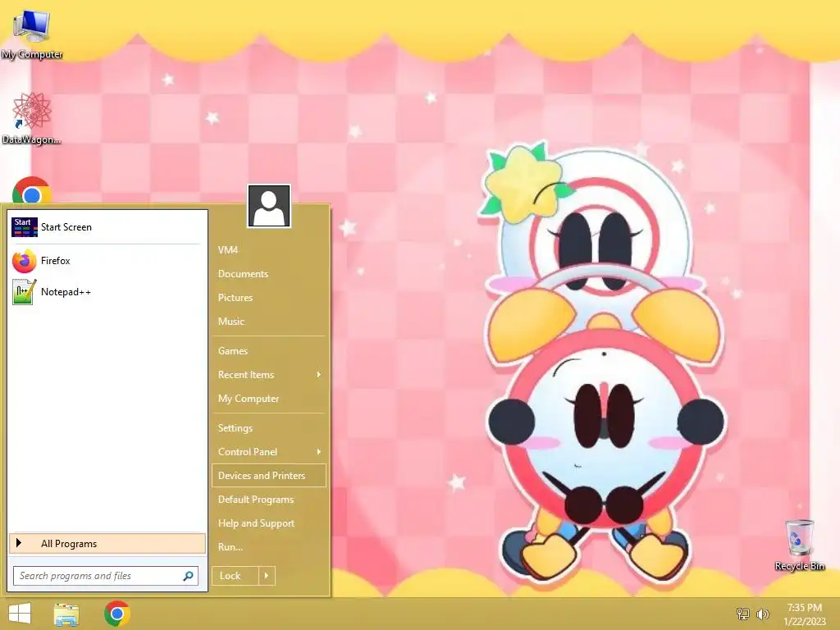Open Help and Support
840x630 pixels.
269,523
